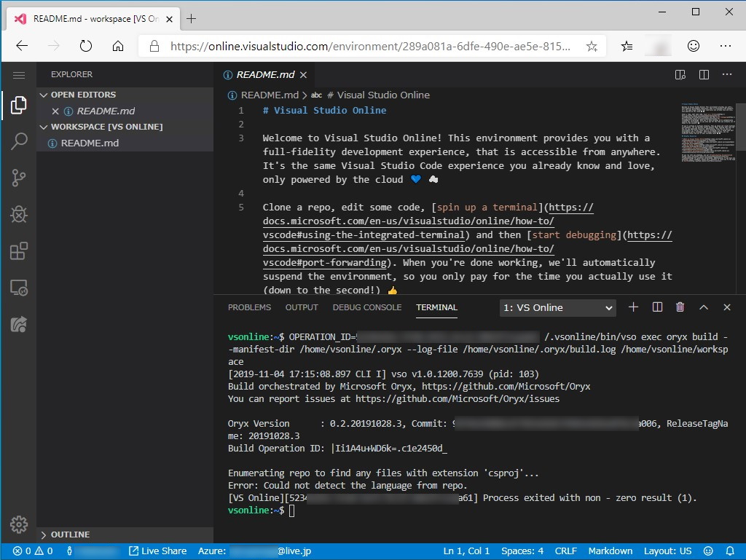Open Markdown preview for README.md
Image resolution: width=746 pixels, height=560 pixels.
click(680, 74)
